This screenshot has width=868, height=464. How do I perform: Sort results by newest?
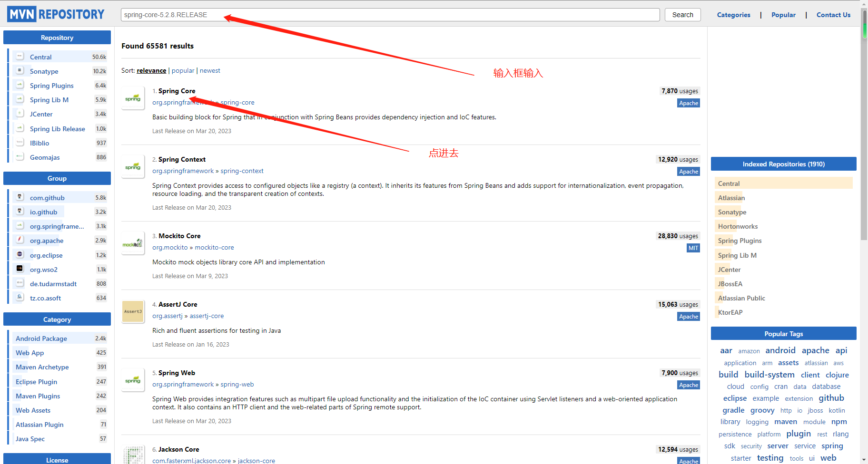tap(210, 70)
